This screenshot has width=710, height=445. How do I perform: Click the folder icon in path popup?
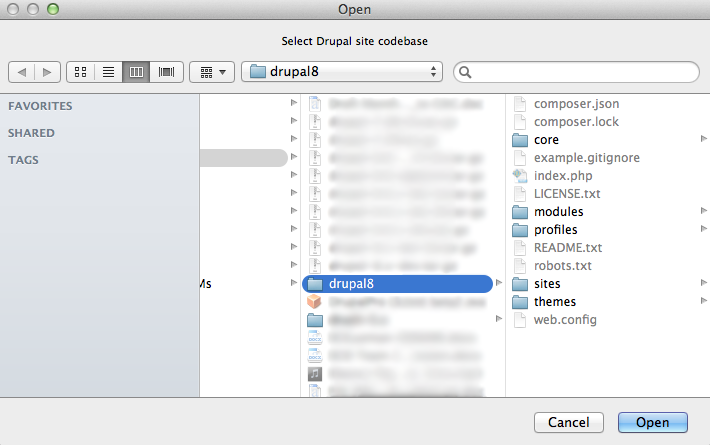click(x=258, y=72)
